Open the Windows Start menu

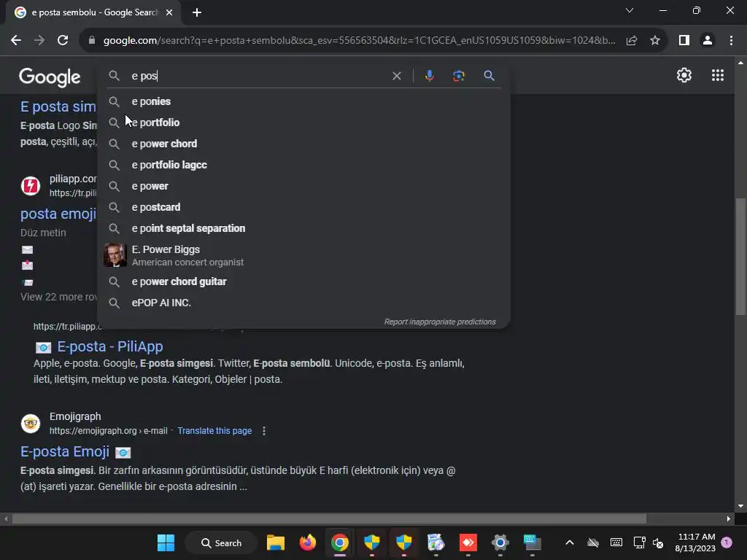pos(166,542)
